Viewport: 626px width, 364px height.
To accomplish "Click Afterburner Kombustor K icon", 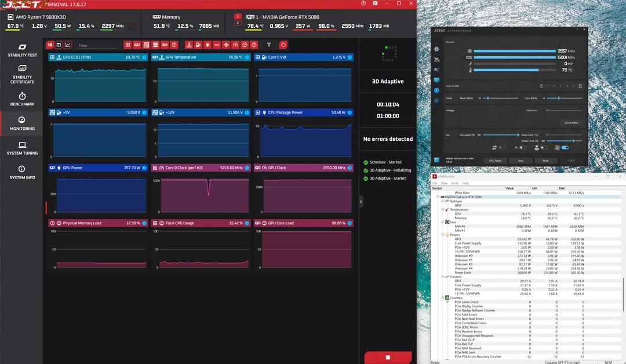I will [436, 101].
